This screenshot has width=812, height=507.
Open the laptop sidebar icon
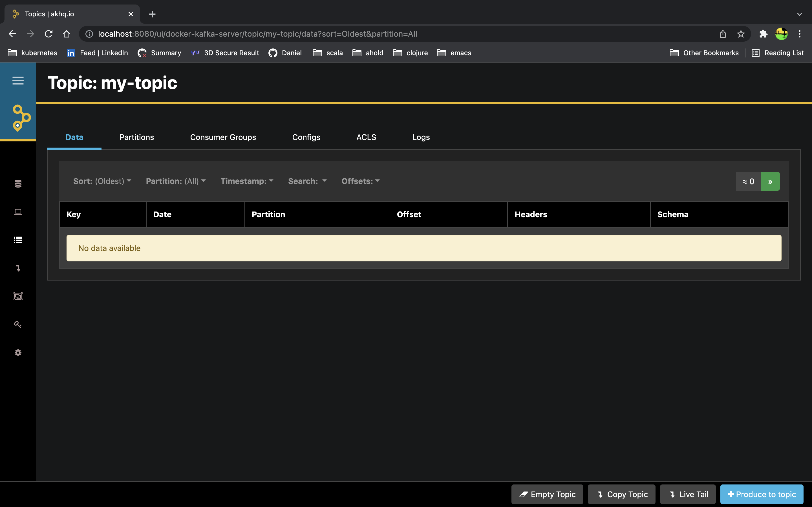[x=18, y=212]
